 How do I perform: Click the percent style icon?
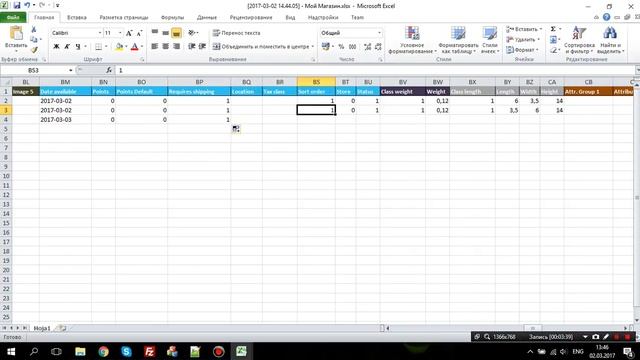pyautogui.click(x=341, y=47)
